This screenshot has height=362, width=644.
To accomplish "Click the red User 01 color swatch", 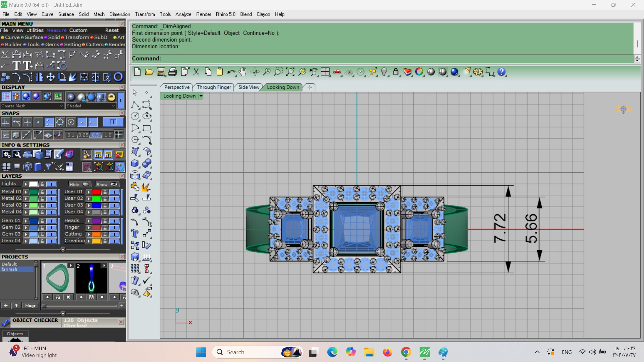I will (97, 192).
